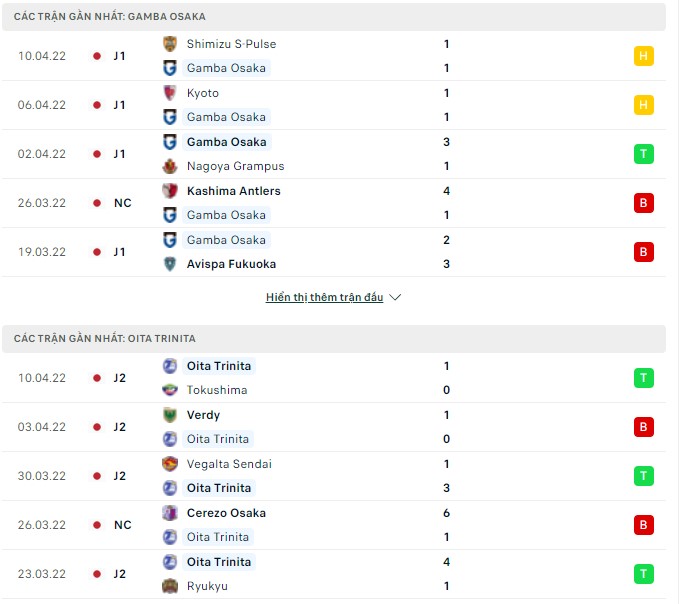679x604 pixels.
Task: Select the 'Các trận gần nhất: Oita Trinita' header
Action: tap(105, 339)
